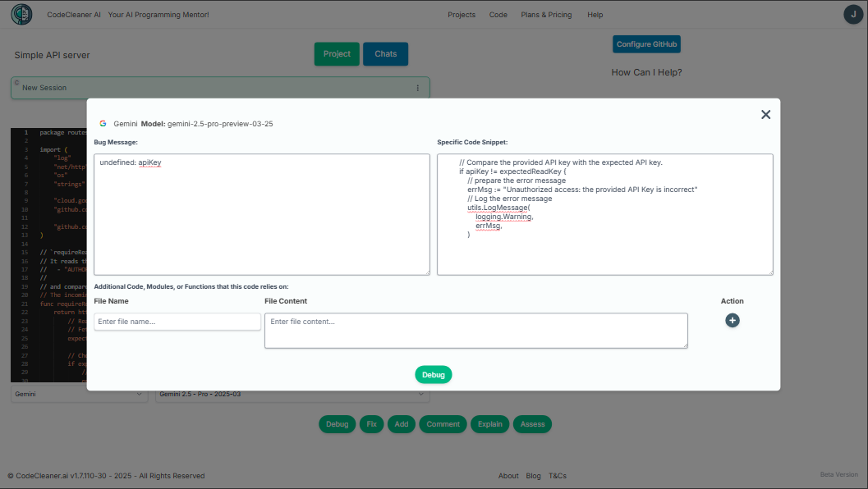
Task: Click the Add action button
Action: [402, 424]
